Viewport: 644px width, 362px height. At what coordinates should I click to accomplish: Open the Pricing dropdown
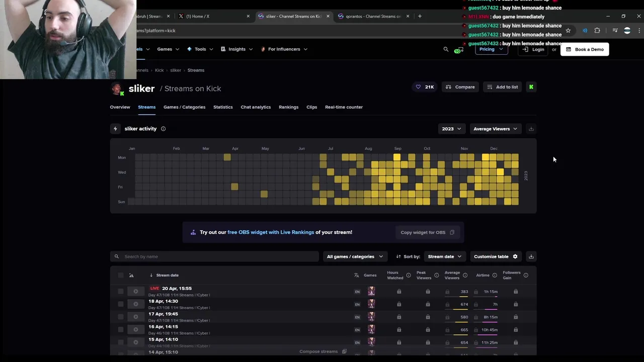click(x=491, y=49)
